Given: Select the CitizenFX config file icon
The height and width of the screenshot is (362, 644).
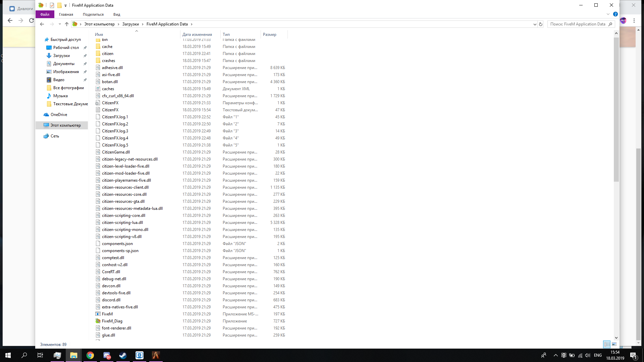Looking at the screenshot, I should point(98,103).
